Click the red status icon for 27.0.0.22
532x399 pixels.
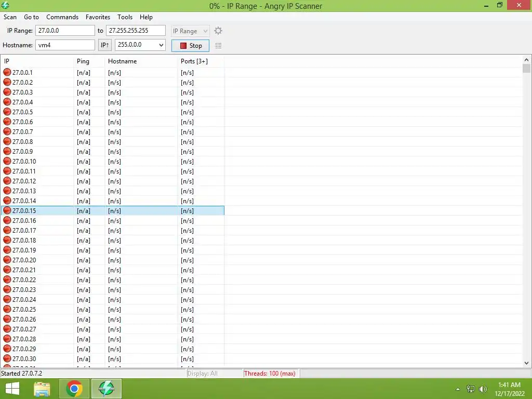[7, 280]
